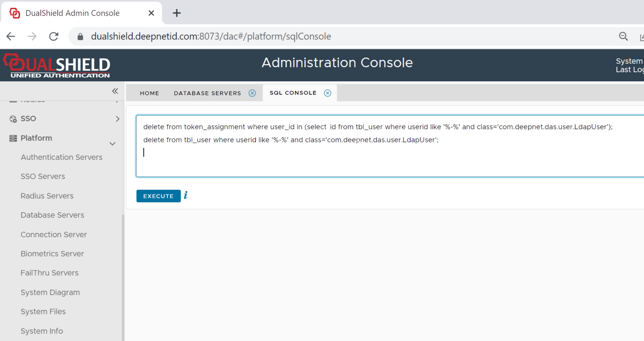Close the SQL Console tab

328,93
